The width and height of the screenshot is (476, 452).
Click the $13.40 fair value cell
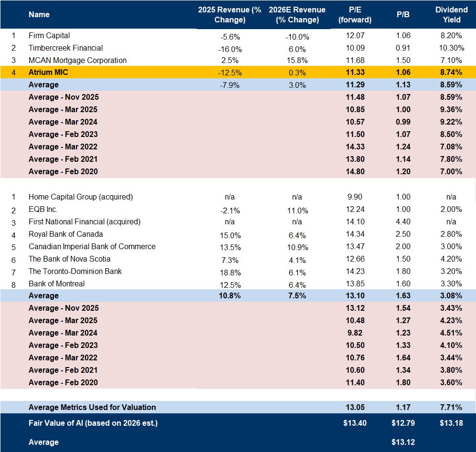tap(355, 423)
